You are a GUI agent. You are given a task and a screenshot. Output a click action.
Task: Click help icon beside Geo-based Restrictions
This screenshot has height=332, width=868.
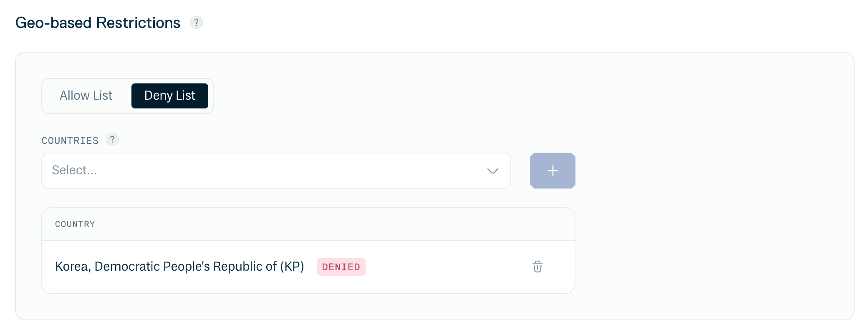coord(196,23)
